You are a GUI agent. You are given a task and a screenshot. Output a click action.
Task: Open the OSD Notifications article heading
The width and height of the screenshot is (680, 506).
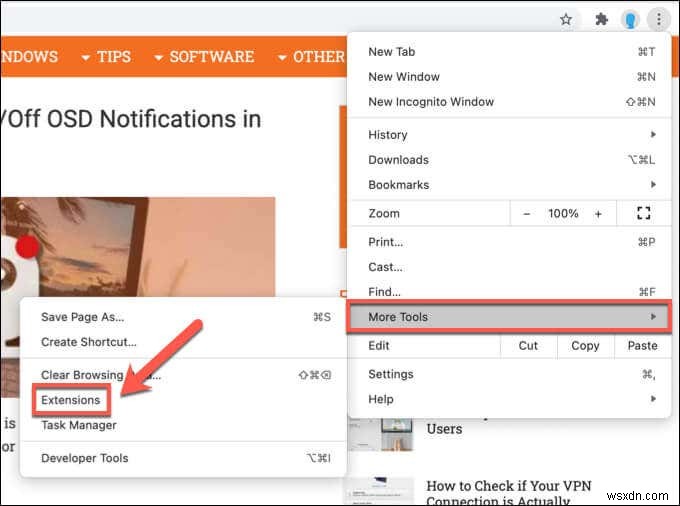[131, 119]
